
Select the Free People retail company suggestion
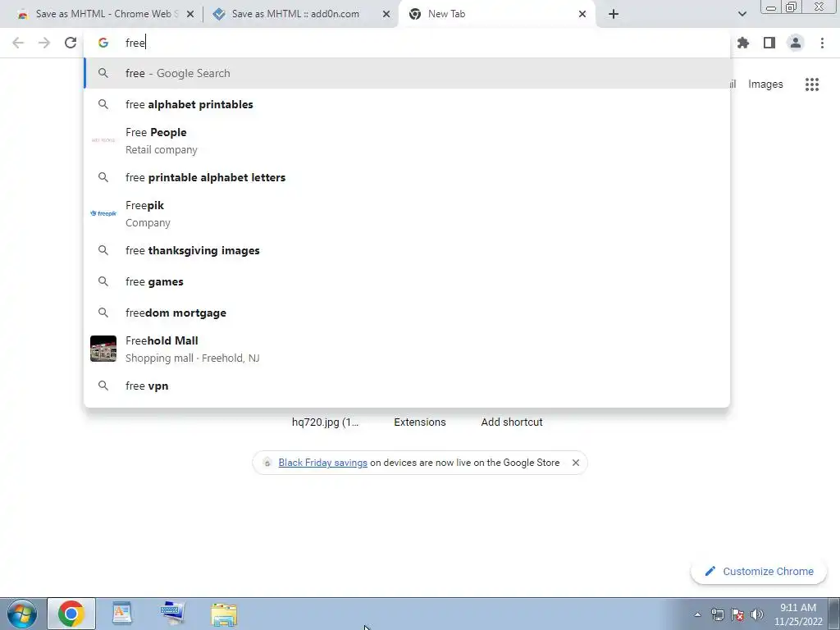tap(407, 141)
